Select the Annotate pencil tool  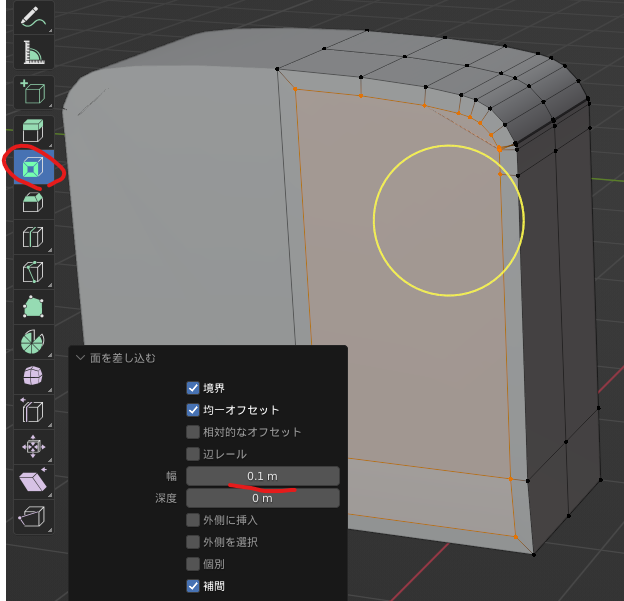coord(33,18)
